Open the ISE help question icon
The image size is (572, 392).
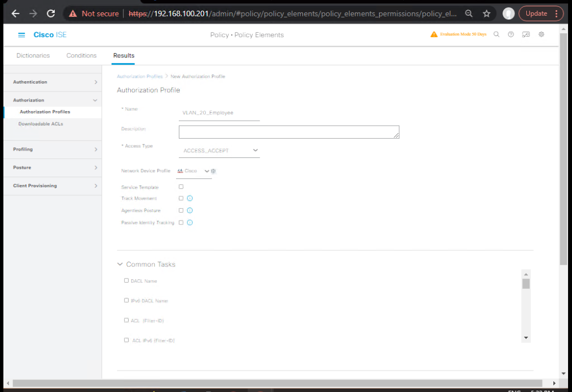tap(511, 34)
